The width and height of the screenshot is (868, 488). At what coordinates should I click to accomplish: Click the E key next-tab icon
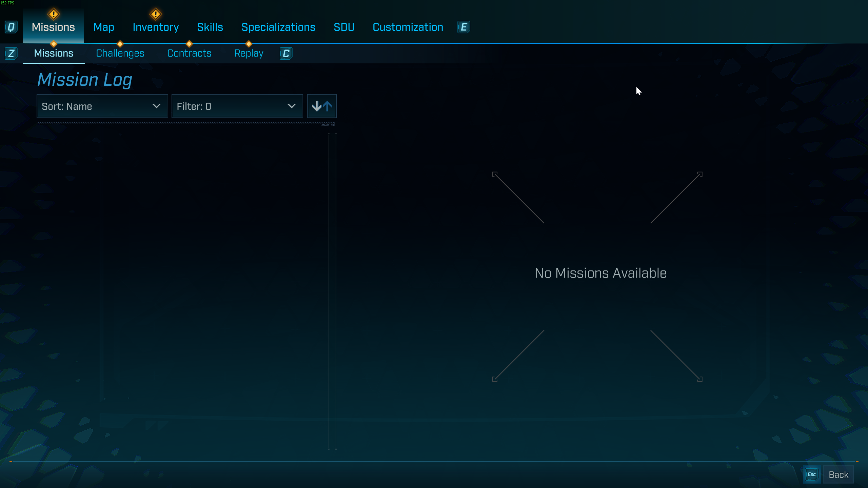point(463,27)
